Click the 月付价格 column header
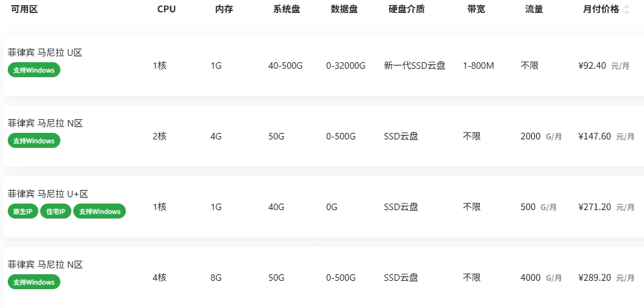Viewport: 644px width, 308px height. [601, 10]
